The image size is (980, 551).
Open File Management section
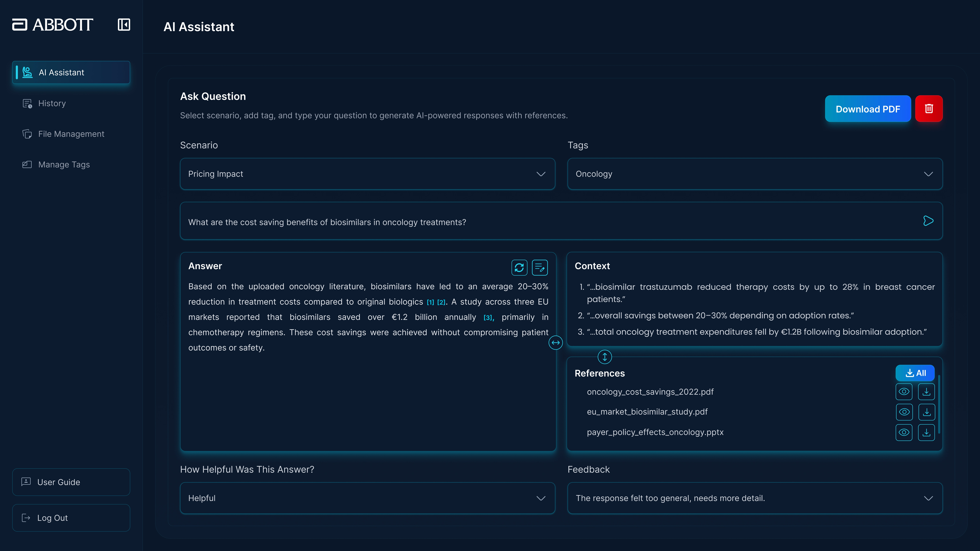tap(71, 134)
